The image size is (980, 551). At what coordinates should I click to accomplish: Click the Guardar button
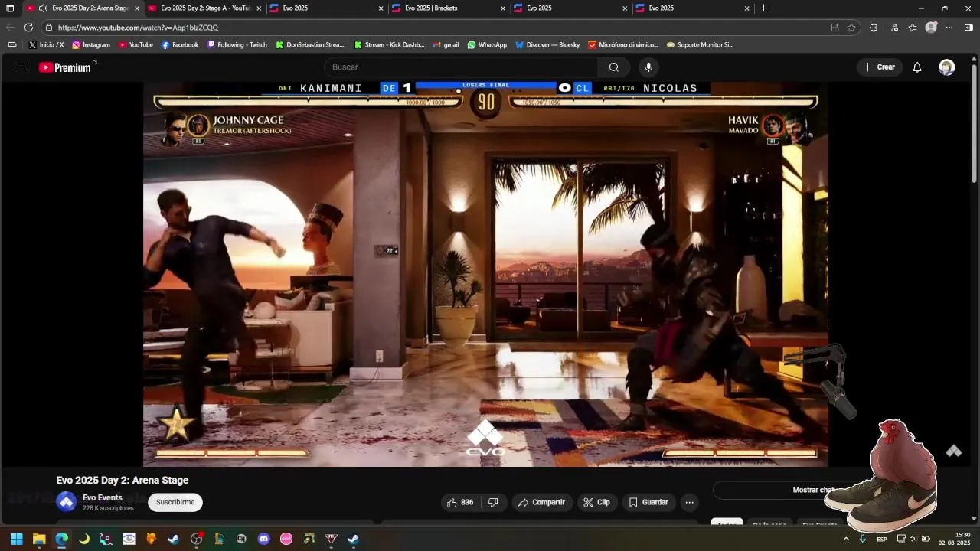648,503
